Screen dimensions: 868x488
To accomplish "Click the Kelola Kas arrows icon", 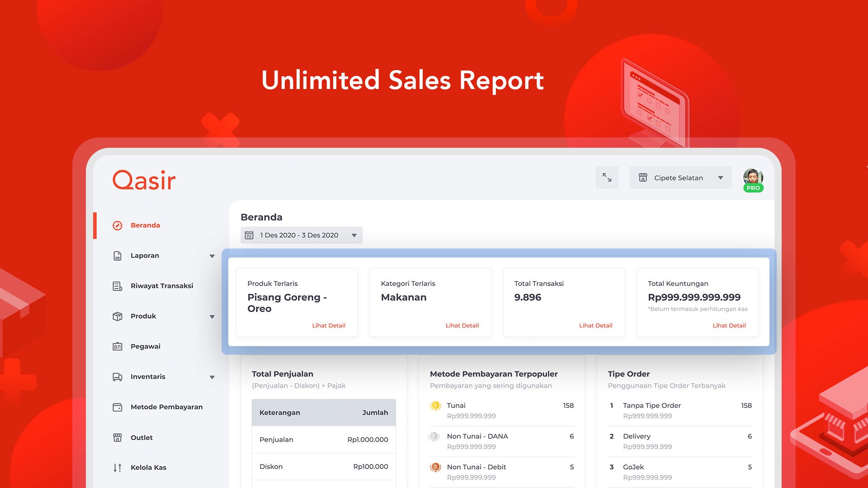I will click(x=118, y=468).
